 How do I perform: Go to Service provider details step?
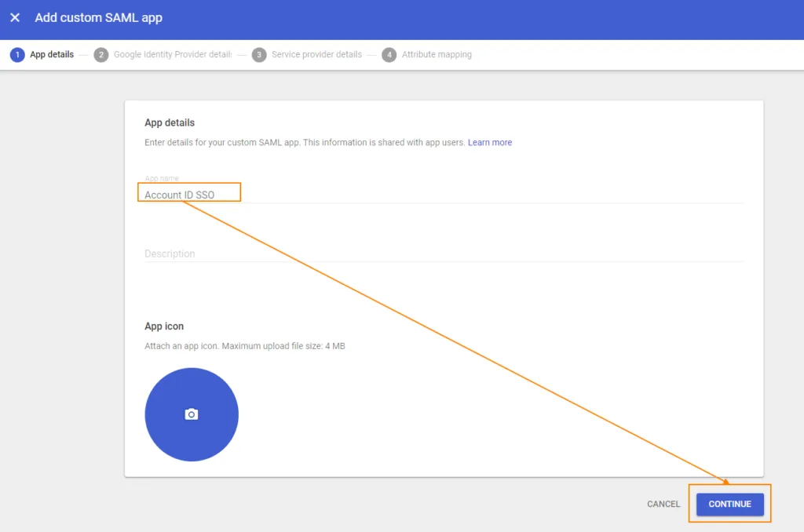(x=317, y=54)
